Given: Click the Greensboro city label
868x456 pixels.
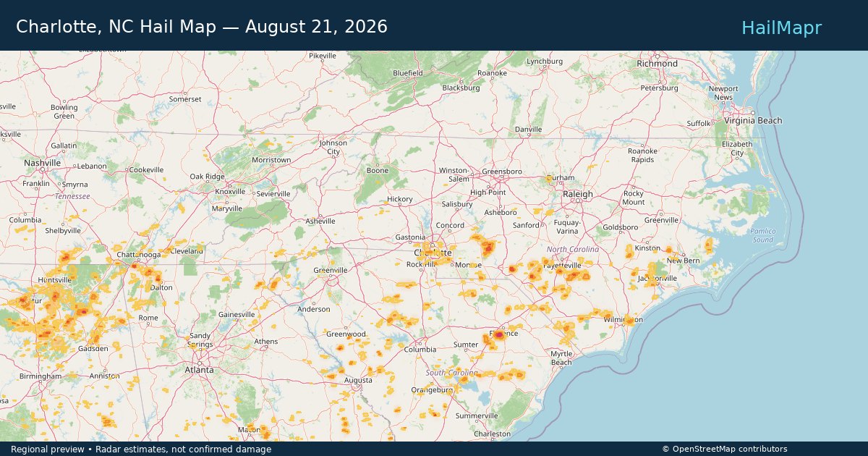Looking at the screenshot, I should coord(502,172).
